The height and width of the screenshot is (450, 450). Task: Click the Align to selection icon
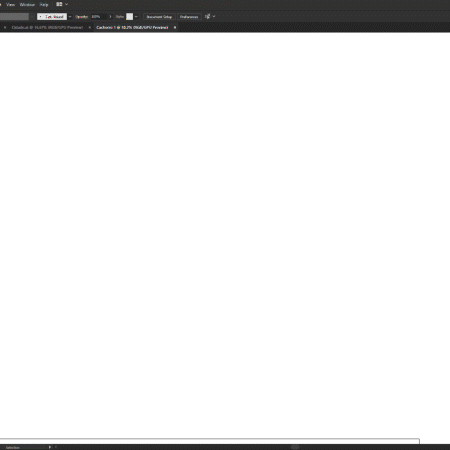click(x=207, y=17)
